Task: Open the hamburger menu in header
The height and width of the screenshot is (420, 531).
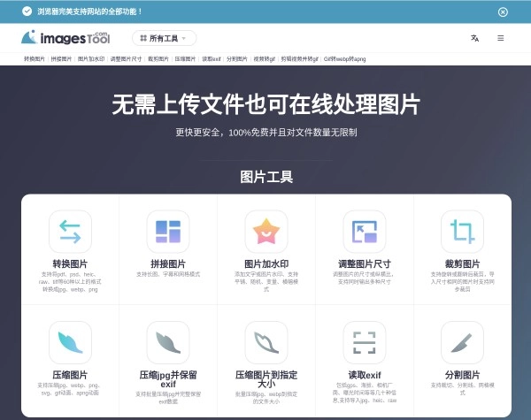Action: click(501, 38)
